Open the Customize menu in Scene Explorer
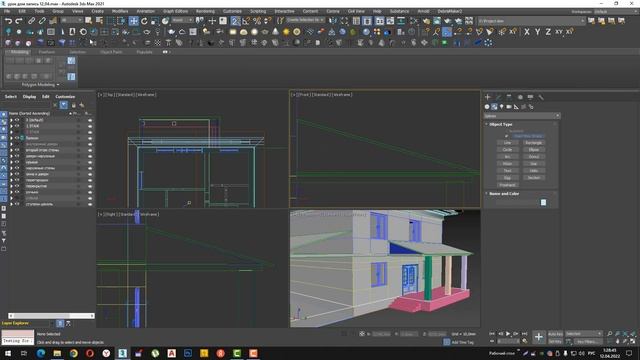This screenshot has width=640, height=360. [x=65, y=97]
